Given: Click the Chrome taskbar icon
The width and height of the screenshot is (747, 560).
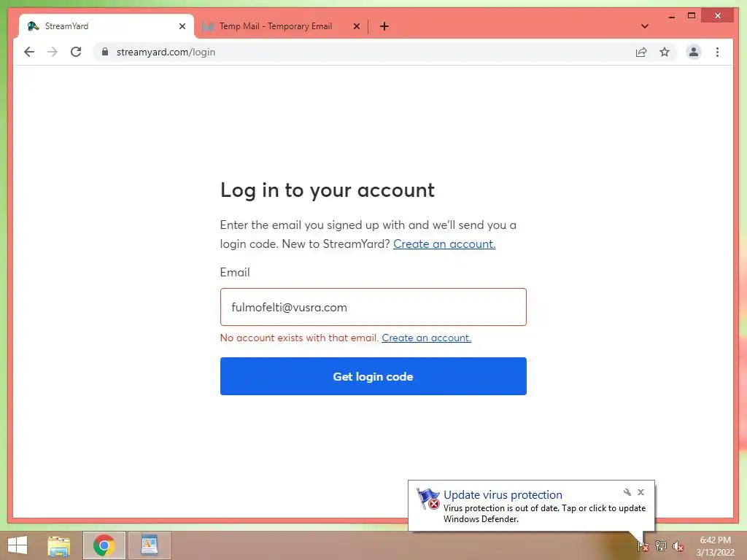Looking at the screenshot, I should (x=104, y=545).
